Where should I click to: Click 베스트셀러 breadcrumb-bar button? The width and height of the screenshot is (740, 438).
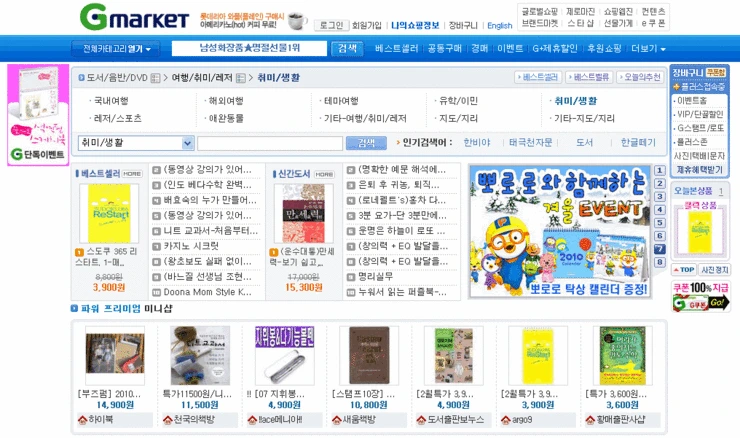(x=538, y=77)
